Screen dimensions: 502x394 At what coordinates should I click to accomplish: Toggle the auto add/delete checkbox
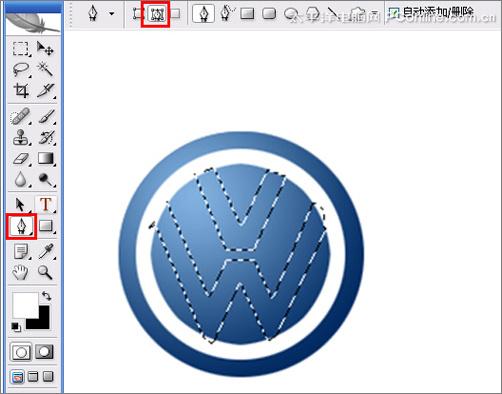(x=394, y=13)
